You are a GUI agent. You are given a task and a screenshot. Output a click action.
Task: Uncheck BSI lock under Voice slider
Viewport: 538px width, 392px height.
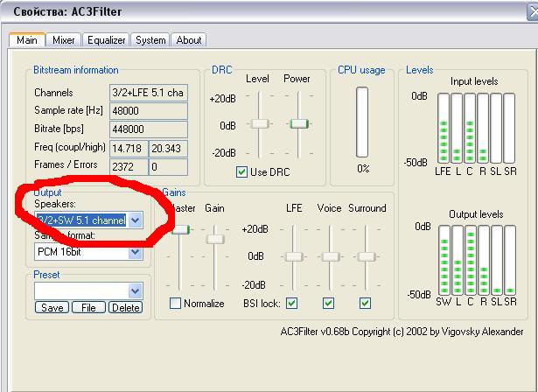coord(329,304)
